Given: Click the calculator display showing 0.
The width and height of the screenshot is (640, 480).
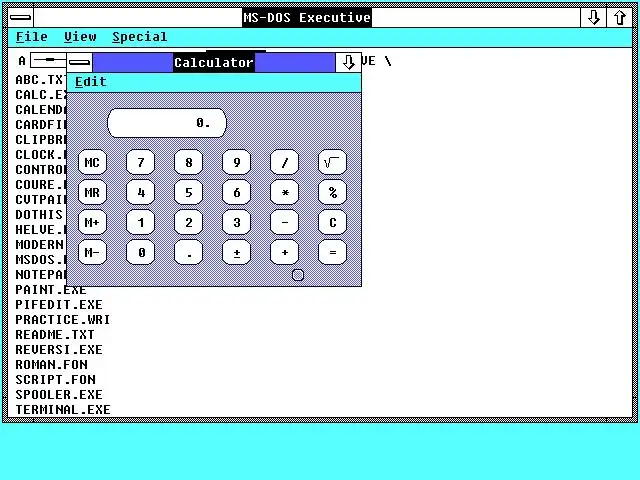Looking at the screenshot, I should pos(167,123).
